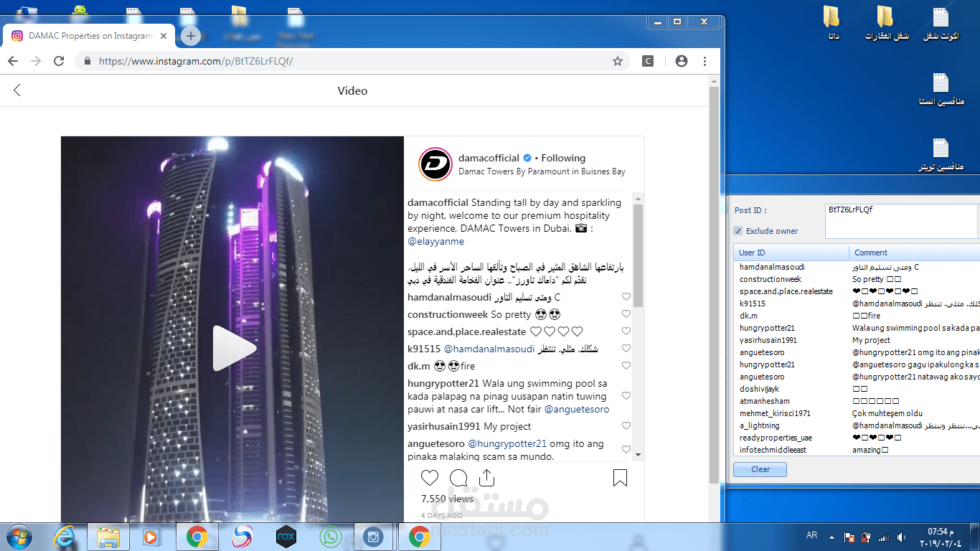The height and width of the screenshot is (551, 980).
Task: Like the space.and.place.realestate comment
Action: 626,331
